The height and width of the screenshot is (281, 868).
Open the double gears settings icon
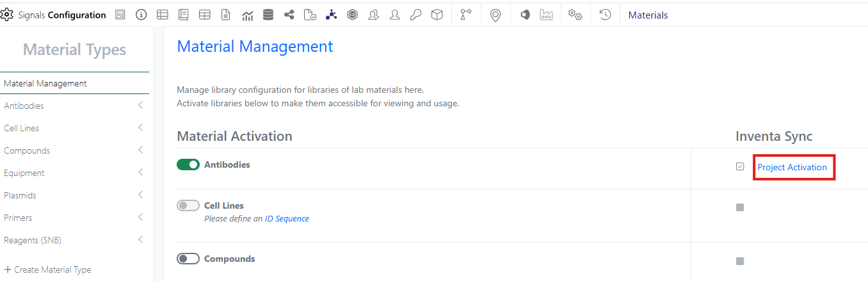tap(575, 15)
